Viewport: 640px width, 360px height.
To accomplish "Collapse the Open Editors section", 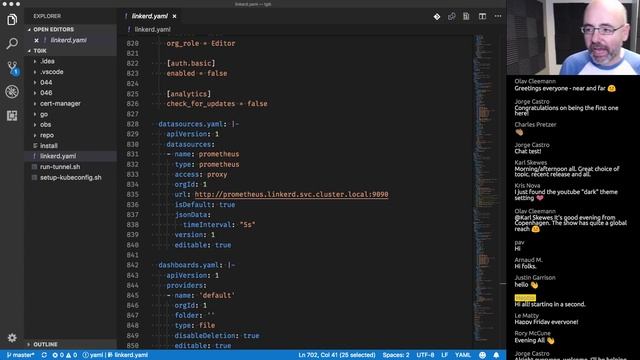I will tap(53, 29).
